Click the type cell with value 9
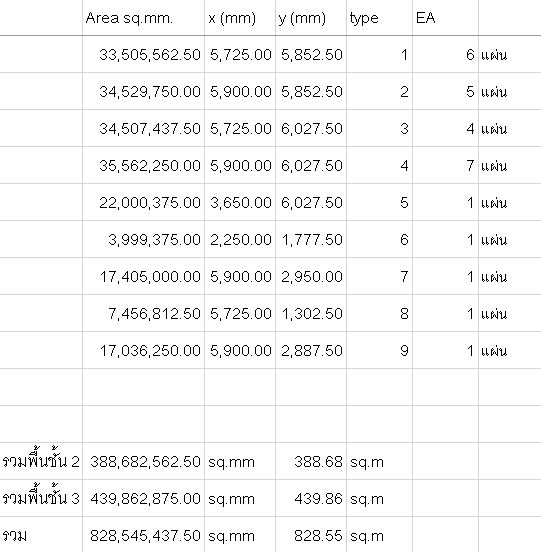 [x=379, y=350]
